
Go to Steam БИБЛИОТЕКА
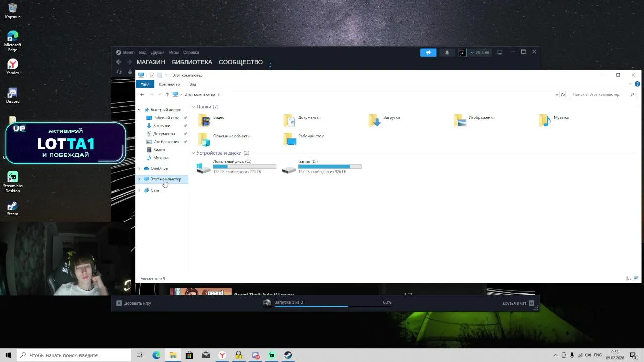(x=192, y=62)
